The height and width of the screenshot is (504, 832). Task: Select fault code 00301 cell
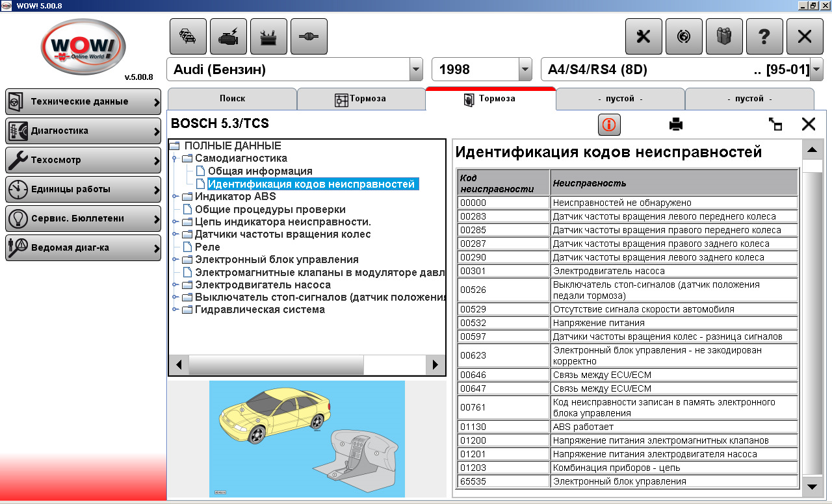coord(503,270)
